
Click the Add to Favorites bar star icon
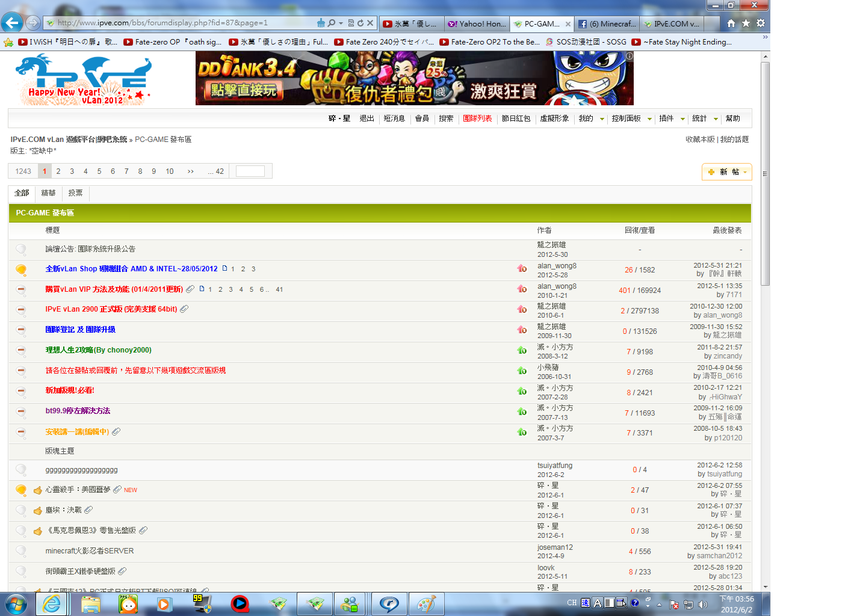tap(8, 42)
